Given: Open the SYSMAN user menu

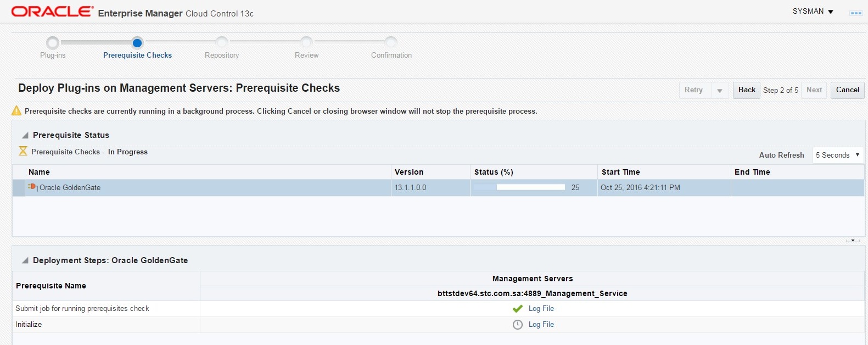Looking at the screenshot, I should 813,12.
